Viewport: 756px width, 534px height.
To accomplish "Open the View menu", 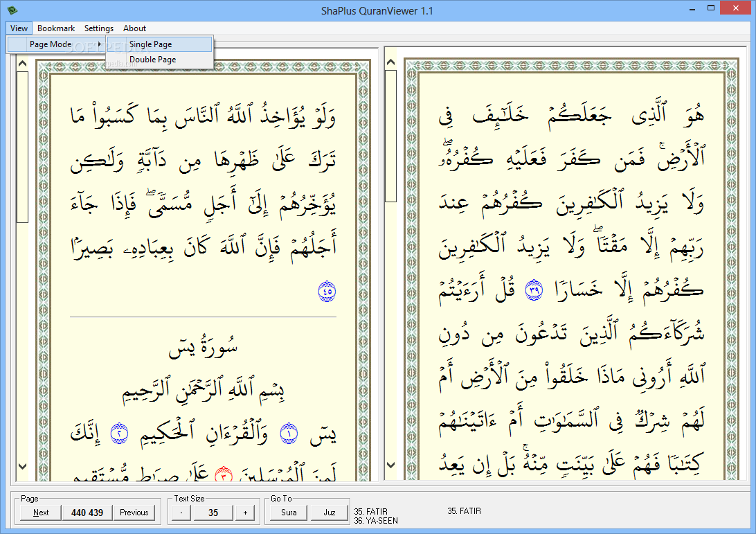I will pos(19,28).
